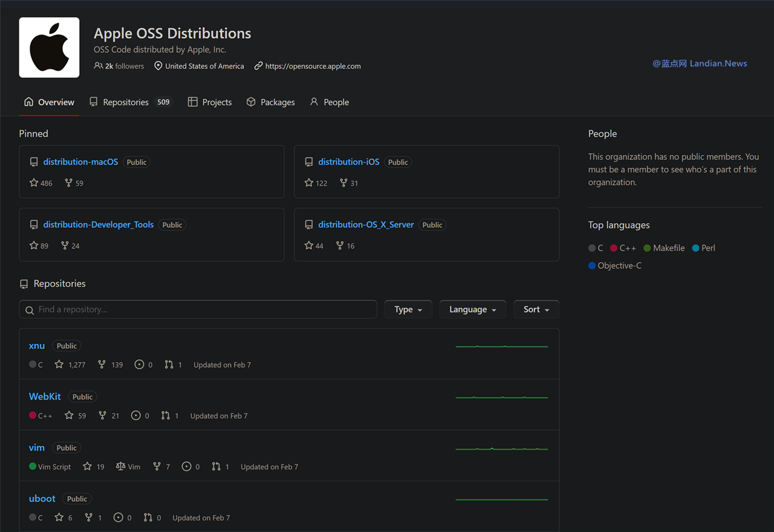View the 59 stargazers of WebKit
Viewport: 774px width, 532px height.
(75, 415)
